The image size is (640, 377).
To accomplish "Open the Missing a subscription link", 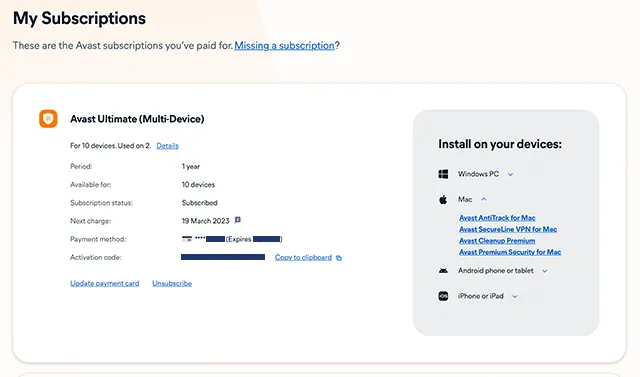I will [x=284, y=45].
